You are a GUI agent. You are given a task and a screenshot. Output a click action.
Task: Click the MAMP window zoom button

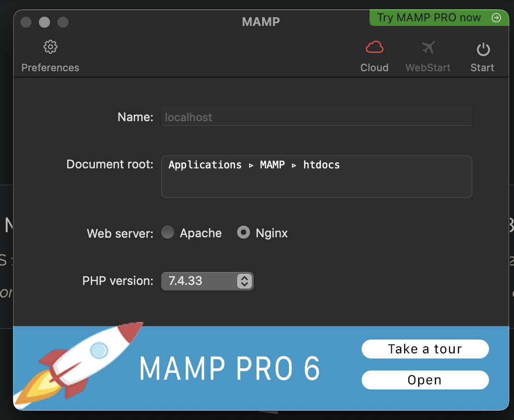(63, 22)
